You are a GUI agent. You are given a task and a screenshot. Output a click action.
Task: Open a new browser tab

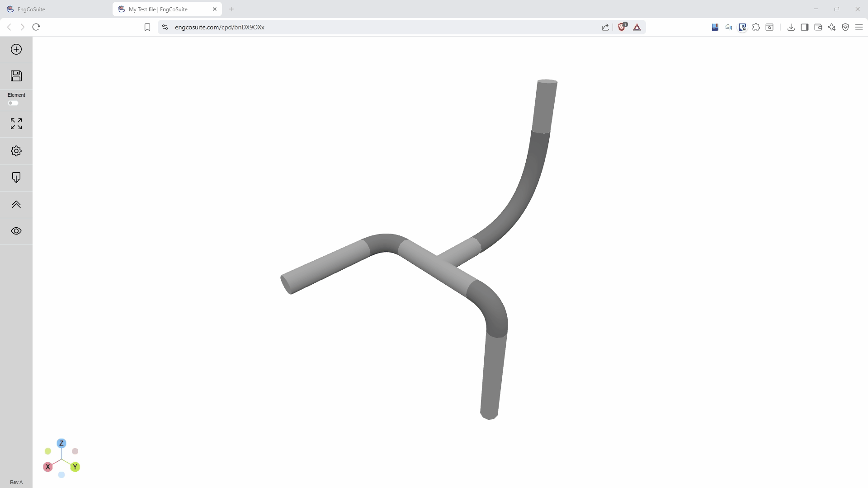point(231,9)
